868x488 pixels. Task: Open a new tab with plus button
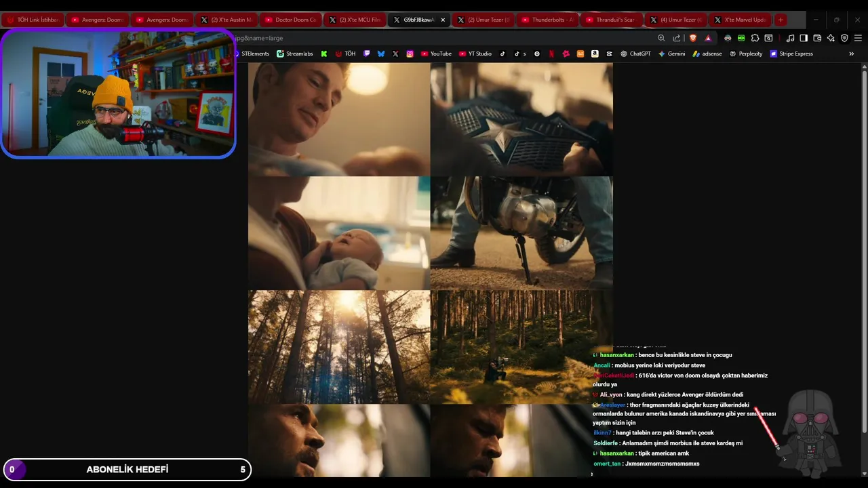pos(781,20)
